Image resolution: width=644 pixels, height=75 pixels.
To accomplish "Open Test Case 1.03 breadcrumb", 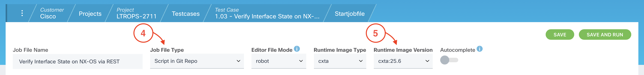I will point(267,13).
